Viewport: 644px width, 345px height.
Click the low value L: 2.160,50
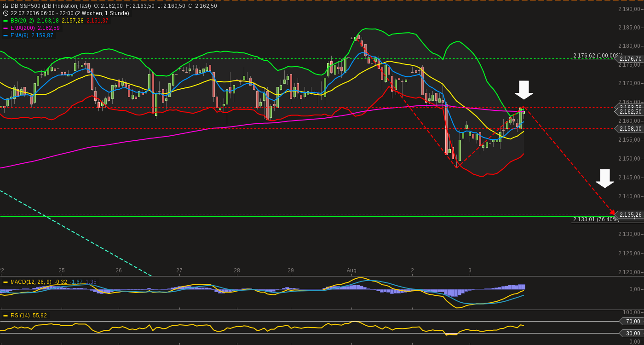tap(171, 6)
